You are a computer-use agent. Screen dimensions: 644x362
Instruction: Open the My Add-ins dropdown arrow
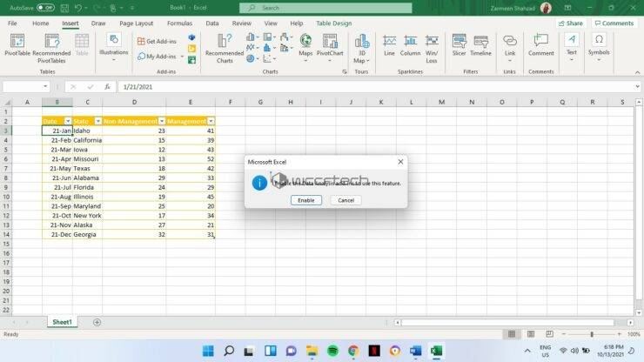point(182,57)
